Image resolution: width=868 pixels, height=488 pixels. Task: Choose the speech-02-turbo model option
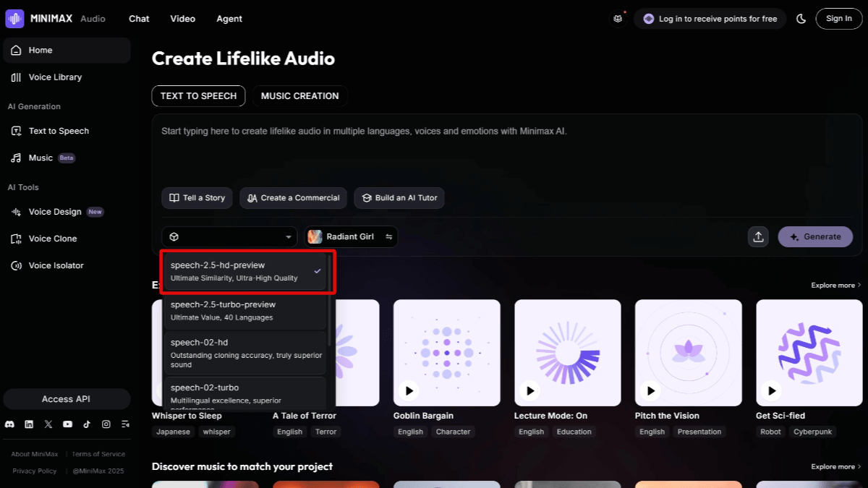[x=245, y=395]
